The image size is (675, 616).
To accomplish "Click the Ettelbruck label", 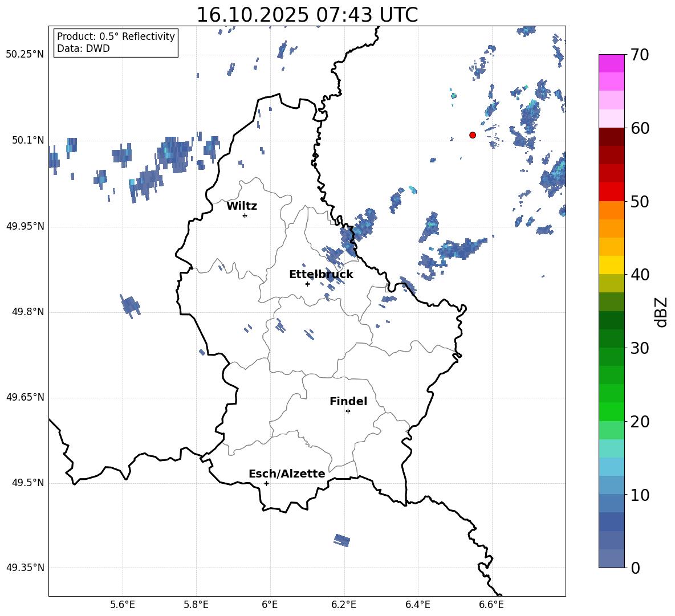I will (x=321, y=275).
